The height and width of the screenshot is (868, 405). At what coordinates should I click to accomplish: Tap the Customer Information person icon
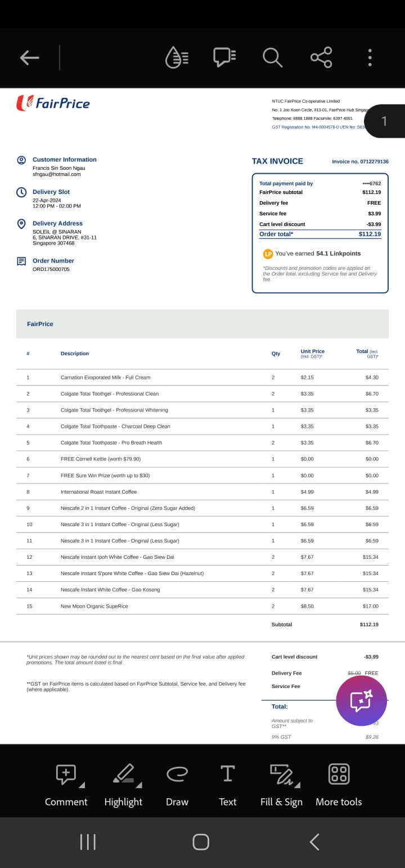pyautogui.click(x=21, y=160)
